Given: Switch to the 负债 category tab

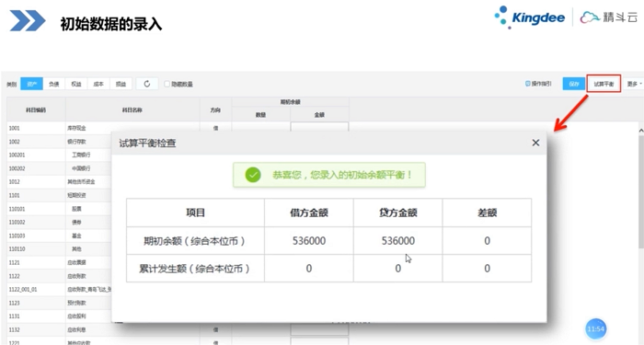Looking at the screenshot, I should (x=53, y=84).
